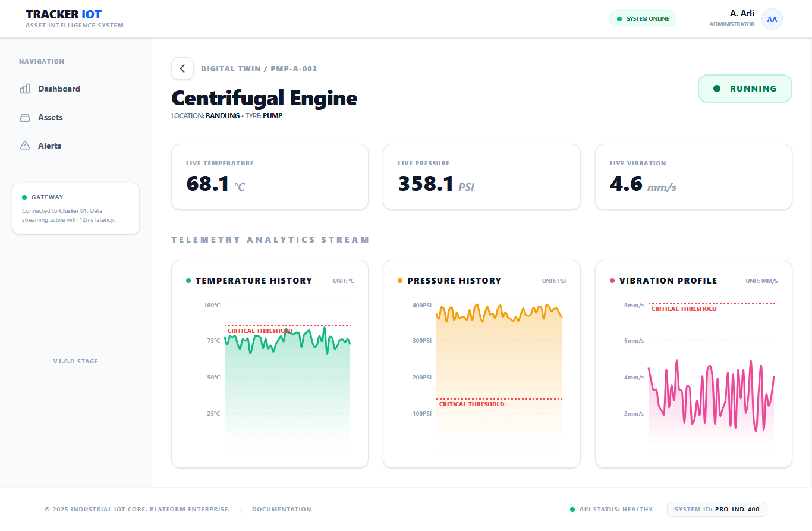Viewport: 812px width, 531px height.
Task: Click the pink dot beside Vibration Profile
Action: (x=612, y=281)
